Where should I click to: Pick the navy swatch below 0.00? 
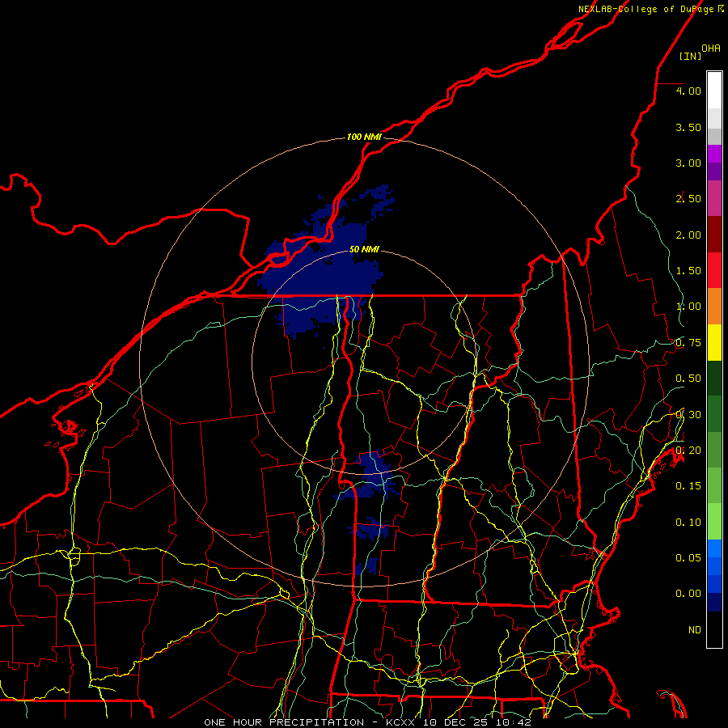point(714,603)
